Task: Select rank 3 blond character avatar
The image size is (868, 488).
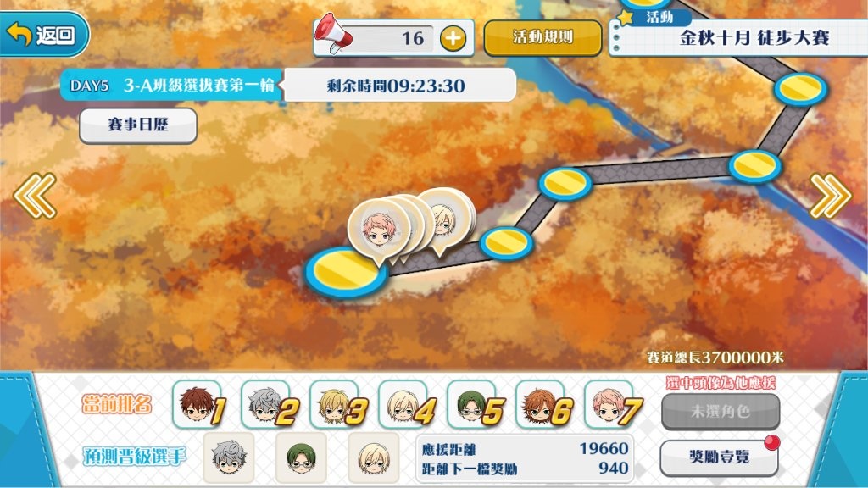Action: tap(336, 404)
